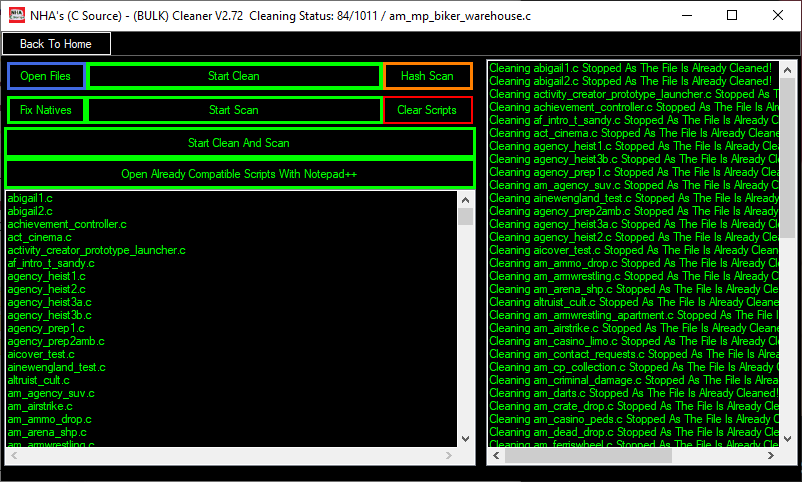Select am_arena_shp.c in file list

(x=47, y=433)
